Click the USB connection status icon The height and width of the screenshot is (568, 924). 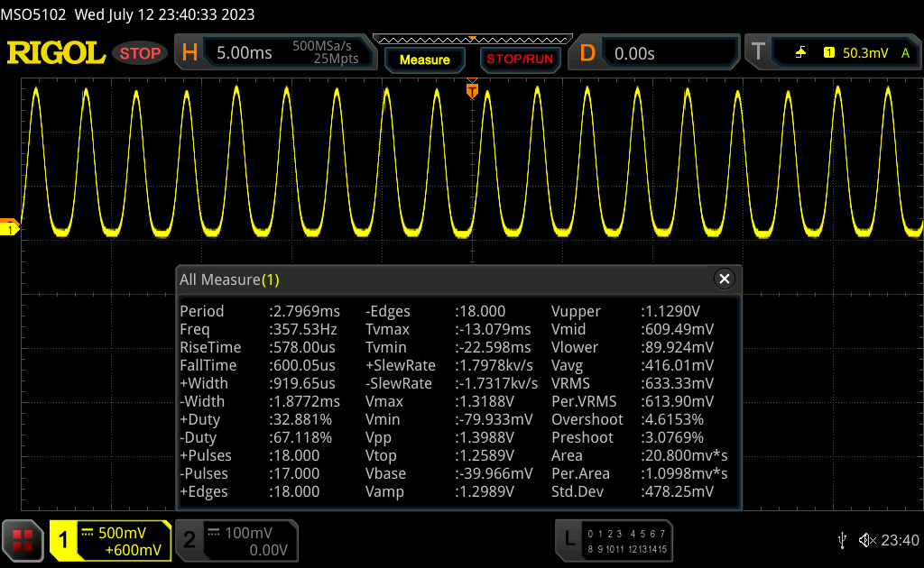pos(842,540)
